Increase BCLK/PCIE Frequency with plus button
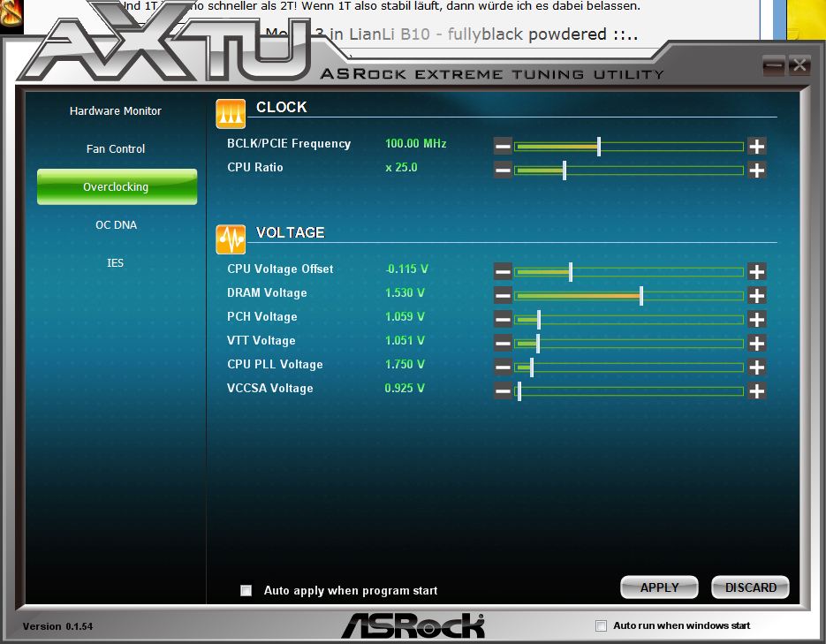This screenshot has width=826, height=644. pyautogui.click(x=756, y=146)
